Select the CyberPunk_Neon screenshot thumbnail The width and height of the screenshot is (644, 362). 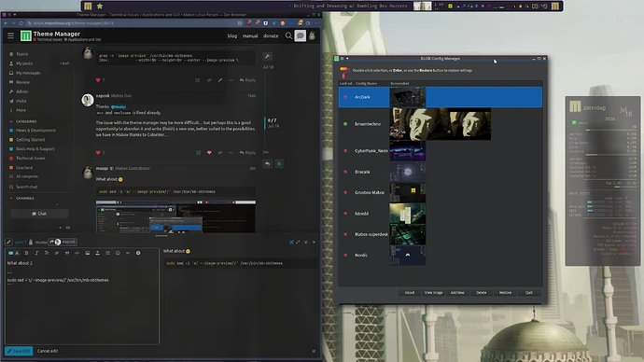pos(408,150)
